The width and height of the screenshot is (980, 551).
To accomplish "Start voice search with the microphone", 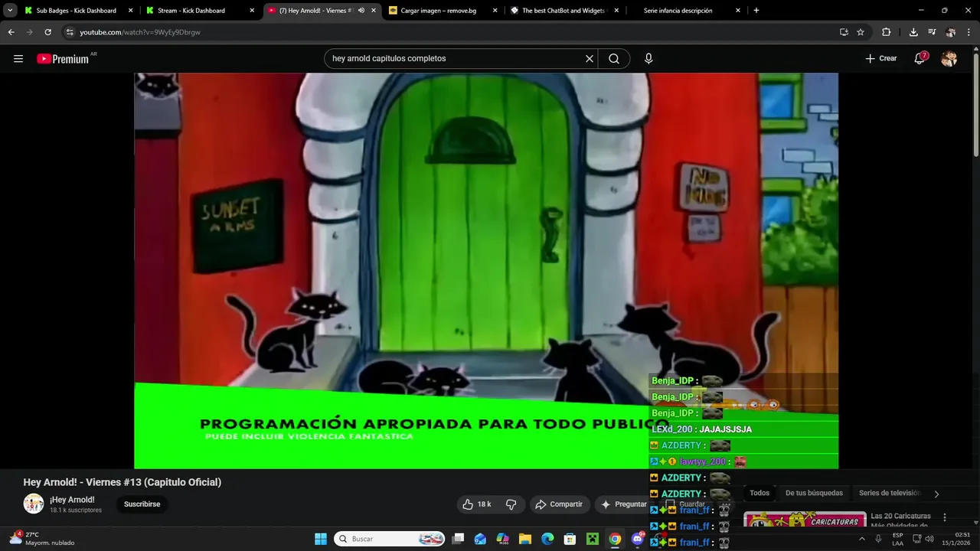I will pyautogui.click(x=648, y=59).
